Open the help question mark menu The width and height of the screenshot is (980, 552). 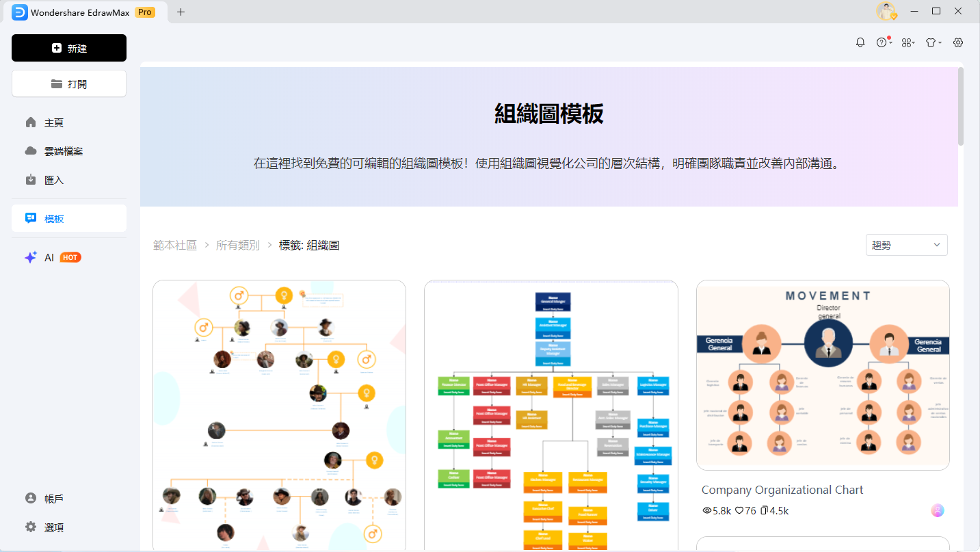coord(882,42)
